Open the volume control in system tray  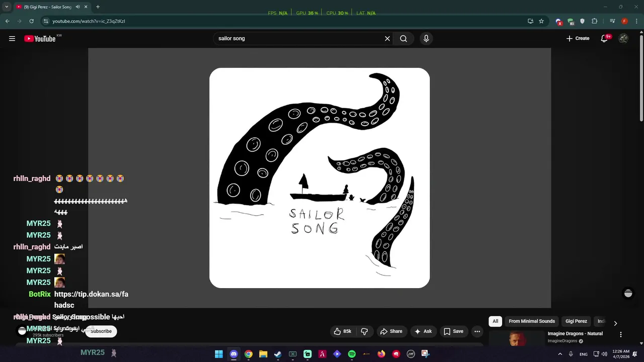point(604,354)
